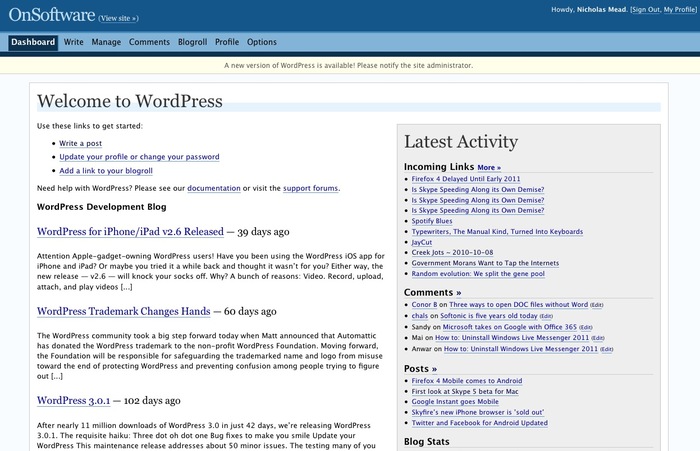Click Add a link to your blogroll
This screenshot has width=700, height=451.
coord(106,171)
